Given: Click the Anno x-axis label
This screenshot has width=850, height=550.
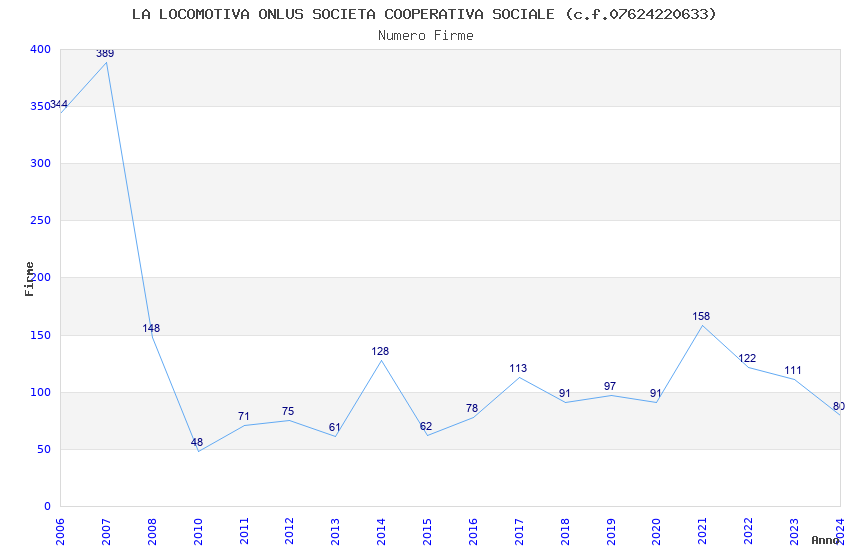Looking at the screenshot, I should [826, 540].
